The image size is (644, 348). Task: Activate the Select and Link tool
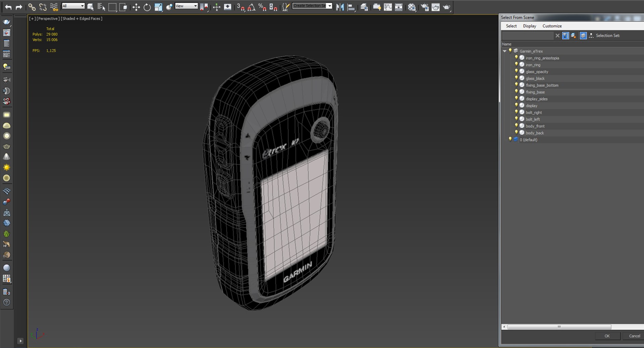pyautogui.click(x=32, y=7)
